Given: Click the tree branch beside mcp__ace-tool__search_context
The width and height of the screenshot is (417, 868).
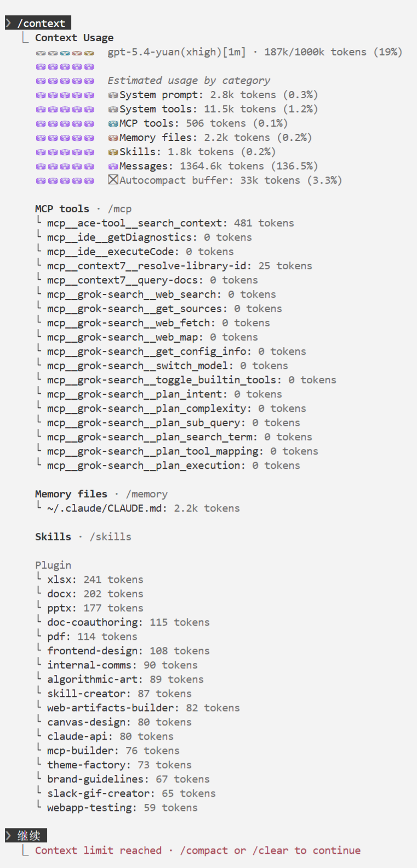Looking at the screenshot, I should [39, 220].
